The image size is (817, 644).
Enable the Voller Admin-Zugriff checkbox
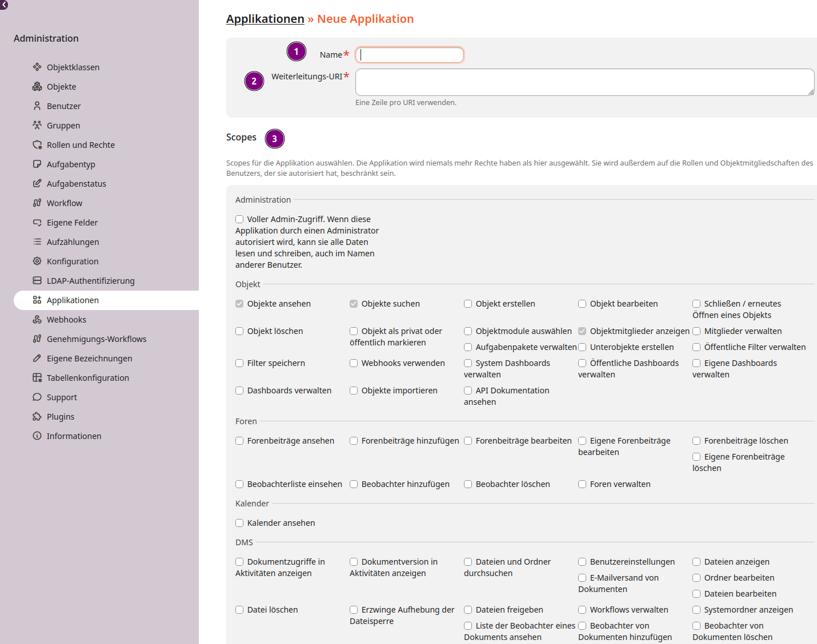coord(239,219)
